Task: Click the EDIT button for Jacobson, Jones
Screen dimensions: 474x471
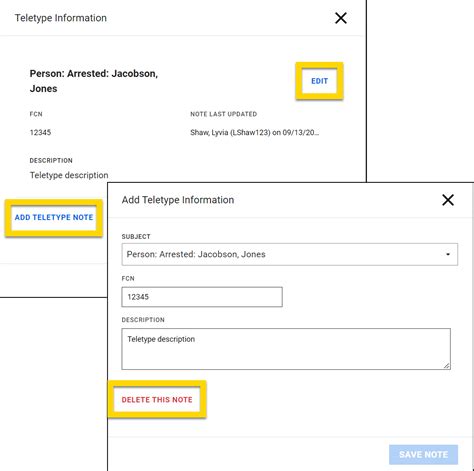Action: [319, 81]
